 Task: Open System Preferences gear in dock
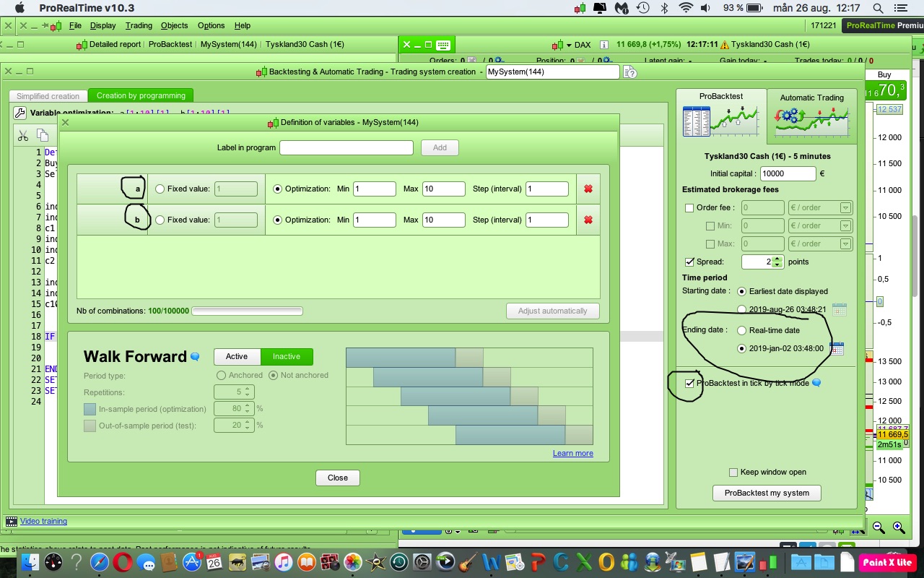click(x=422, y=562)
